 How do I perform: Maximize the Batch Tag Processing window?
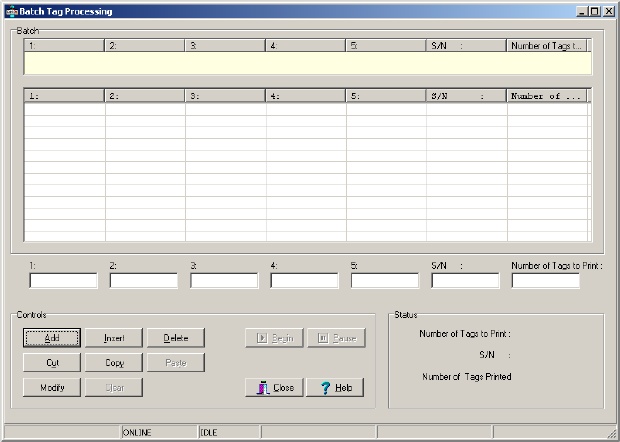(x=594, y=11)
